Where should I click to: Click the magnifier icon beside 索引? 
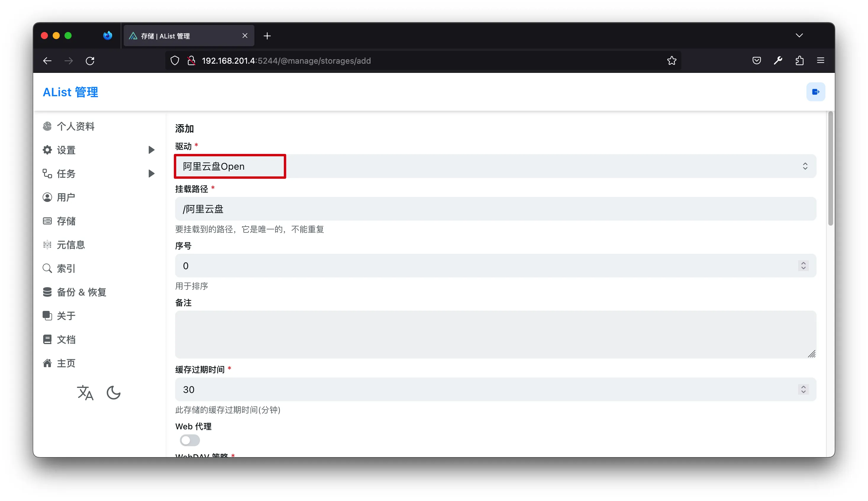point(47,268)
